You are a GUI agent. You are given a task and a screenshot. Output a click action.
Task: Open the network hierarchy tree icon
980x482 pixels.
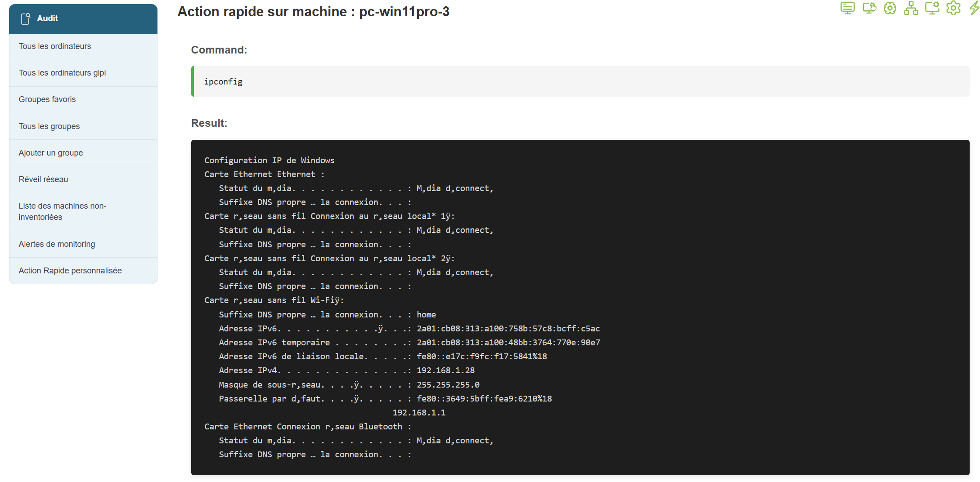click(x=911, y=8)
